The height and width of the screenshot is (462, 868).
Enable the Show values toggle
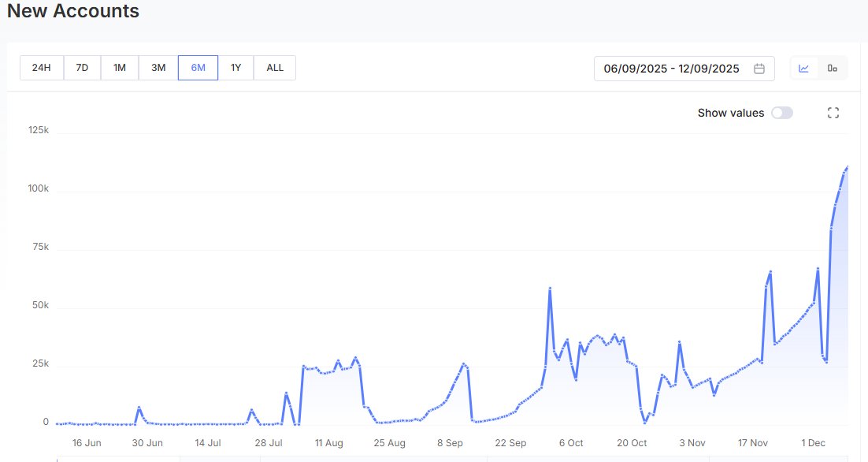pyautogui.click(x=781, y=113)
